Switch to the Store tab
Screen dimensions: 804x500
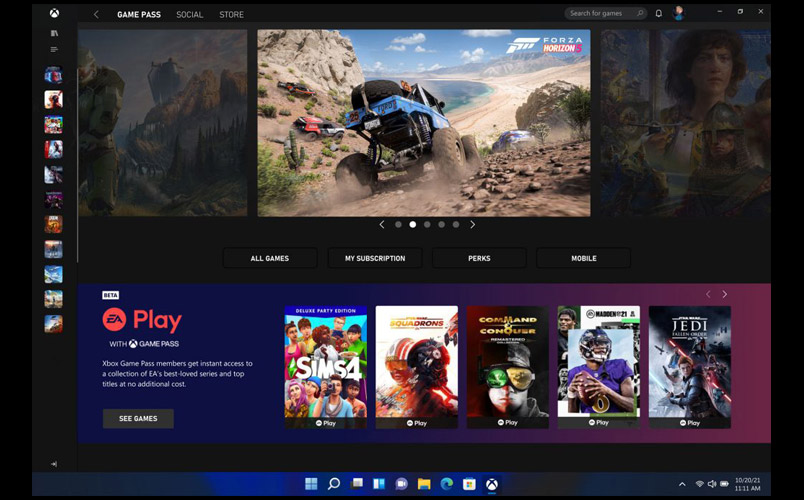click(231, 15)
